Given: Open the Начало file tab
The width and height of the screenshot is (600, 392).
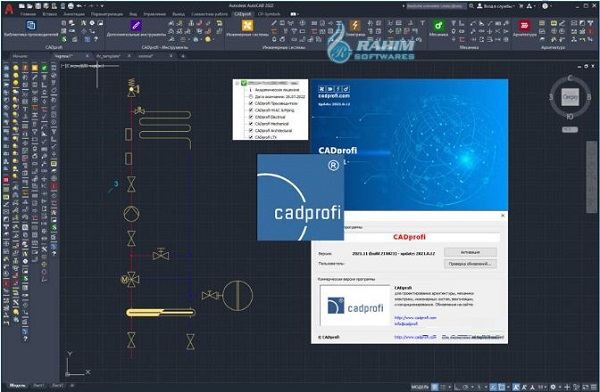Looking at the screenshot, I should (20, 56).
